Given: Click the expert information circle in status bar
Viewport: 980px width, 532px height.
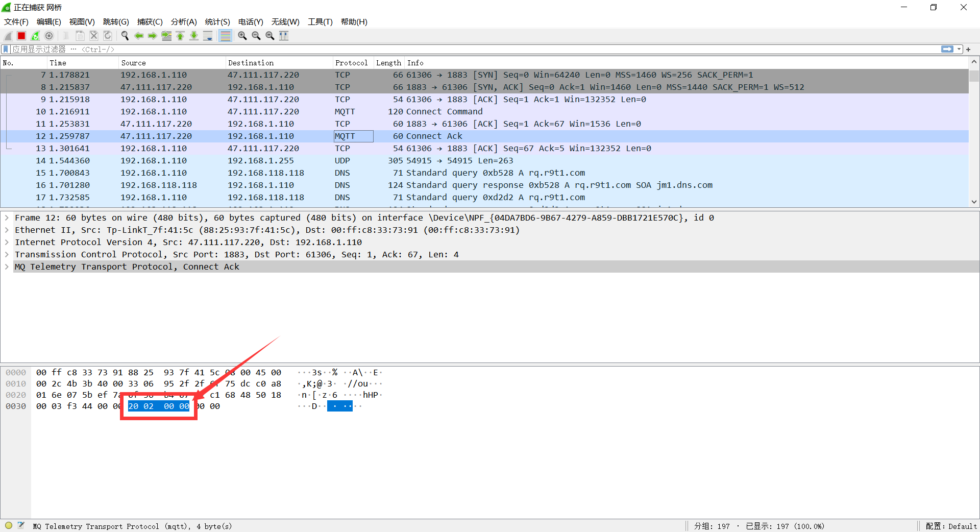Looking at the screenshot, I should coord(9,525).
